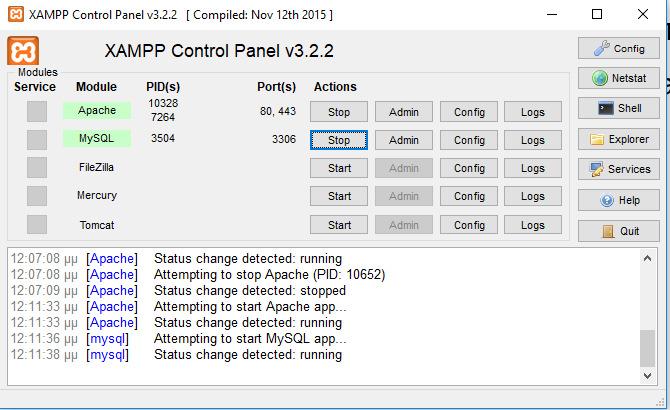670x410 pixels.
Task: Toggle the Tomcat service checkbox
Action: 37,225
